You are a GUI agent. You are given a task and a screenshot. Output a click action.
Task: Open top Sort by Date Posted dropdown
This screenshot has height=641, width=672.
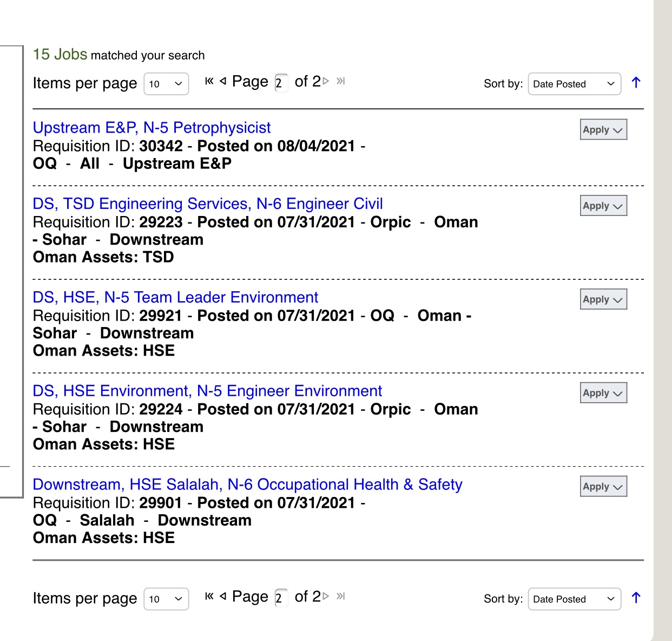tap(574, 84)
